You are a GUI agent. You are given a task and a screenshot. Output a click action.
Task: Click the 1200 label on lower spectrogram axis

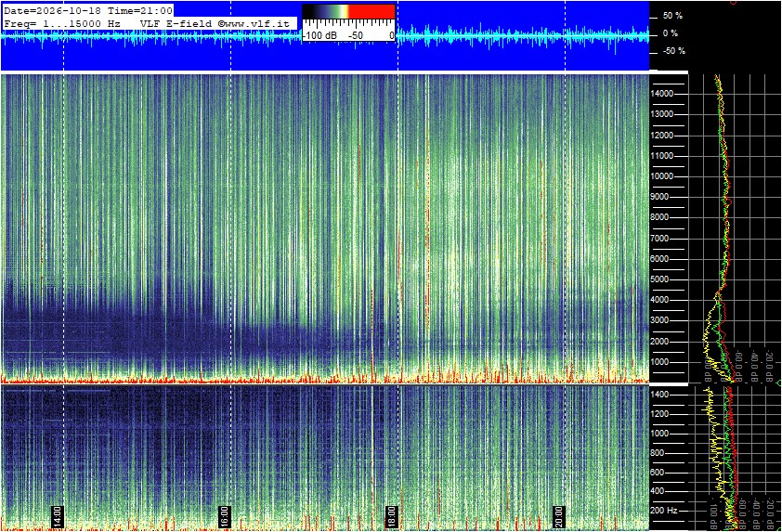[659, 414]
